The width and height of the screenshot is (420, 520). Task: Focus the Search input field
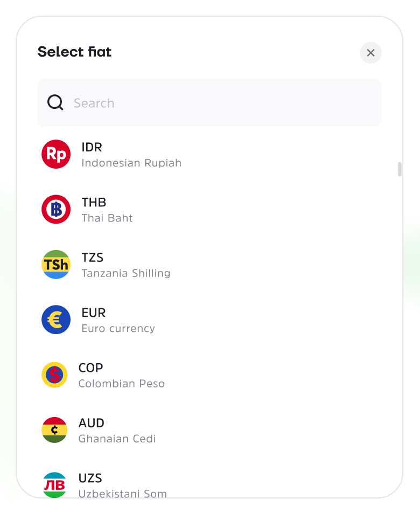pos(209,102)
